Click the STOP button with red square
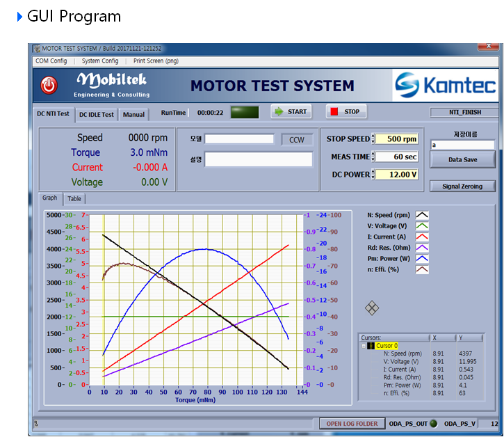The height and width of the screenshot is (437, 504). 346,111
